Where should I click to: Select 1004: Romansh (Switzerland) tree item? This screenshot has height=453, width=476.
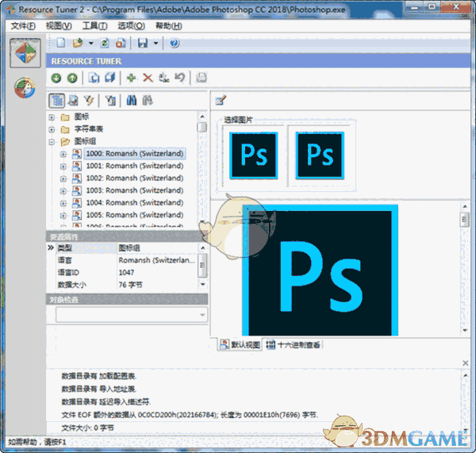[135, 202]
